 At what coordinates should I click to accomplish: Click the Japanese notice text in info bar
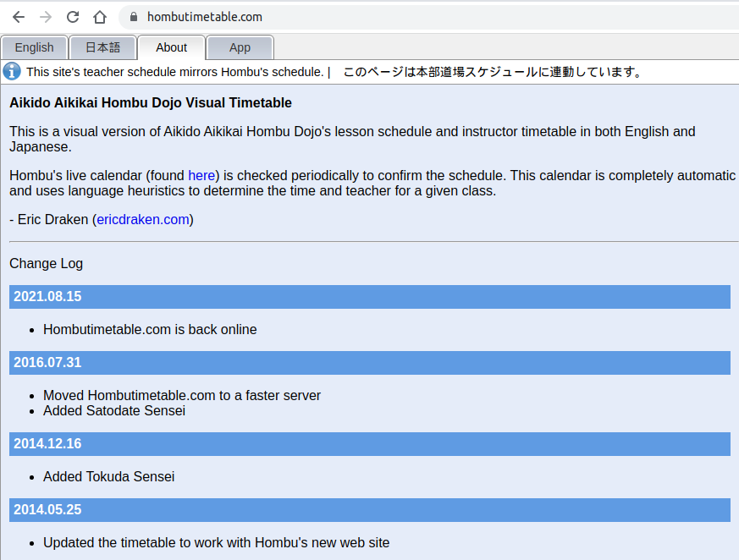(492, 72)
